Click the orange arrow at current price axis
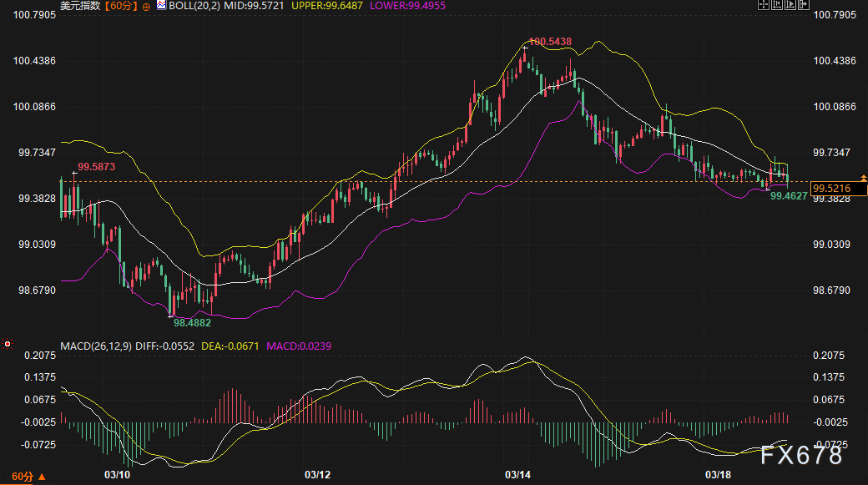Image resolution: width=868 pixels, height=485 pixels. tap(864, 177)
